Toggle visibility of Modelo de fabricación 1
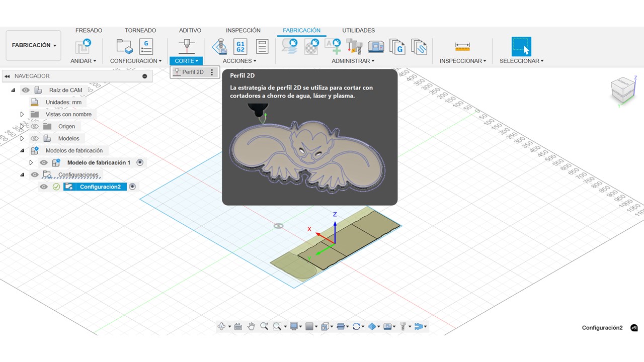Image resolution: width=644 pixels, height=362 pixels. point(44,162)
